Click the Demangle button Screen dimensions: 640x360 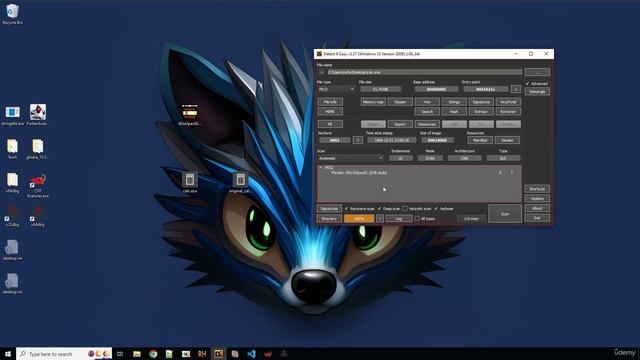click(x=537, y=91)
